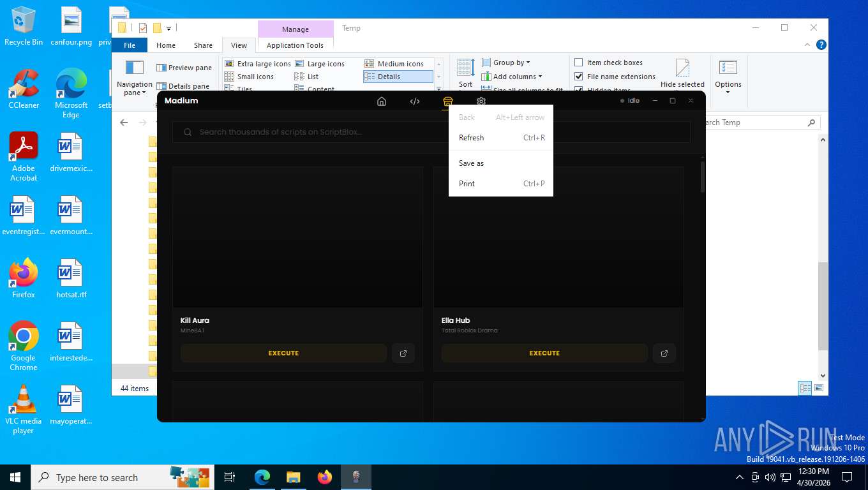Open Recycle Bin on desktop
The image size is (868, 490).
coord(24,26)
